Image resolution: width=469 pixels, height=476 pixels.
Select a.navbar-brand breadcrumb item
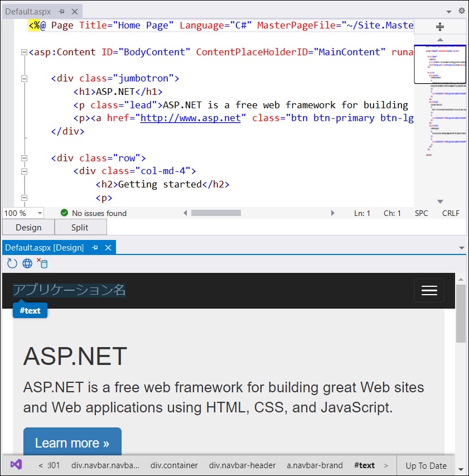pyautogui.click(x=315, y=465)
